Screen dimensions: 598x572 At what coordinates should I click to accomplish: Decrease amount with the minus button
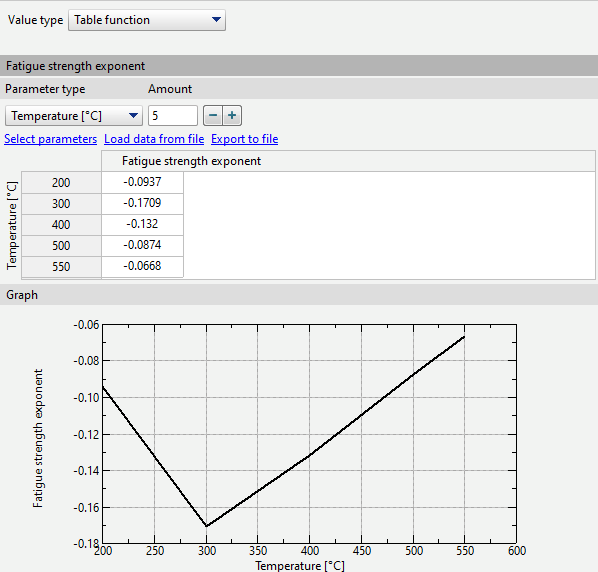click(x=213, y=116)
